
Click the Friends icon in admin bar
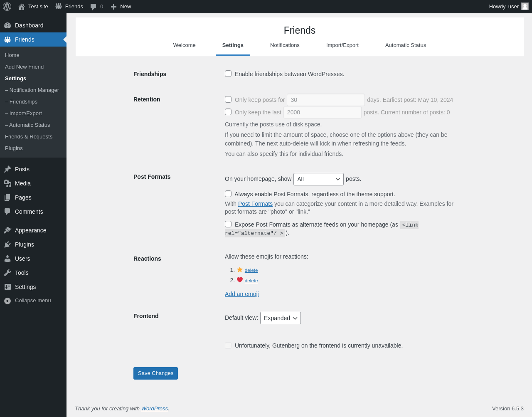(x=59, y=7)
